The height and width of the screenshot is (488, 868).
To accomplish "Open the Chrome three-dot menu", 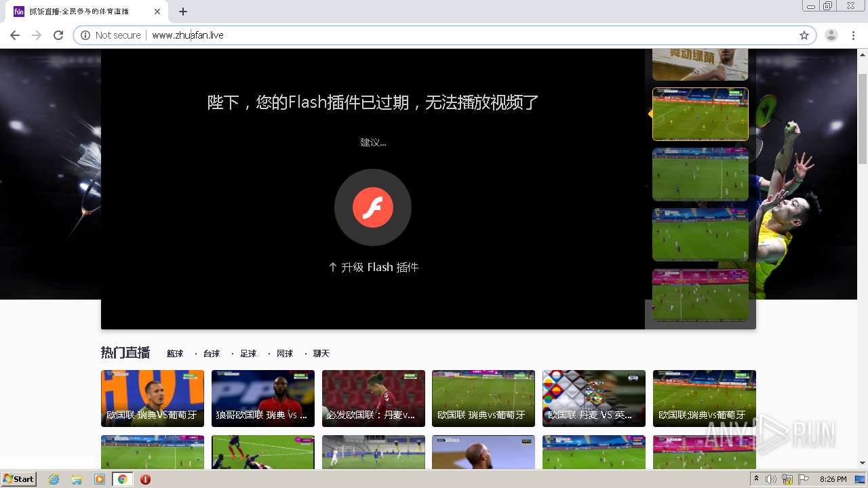I will tap(853, 35).
